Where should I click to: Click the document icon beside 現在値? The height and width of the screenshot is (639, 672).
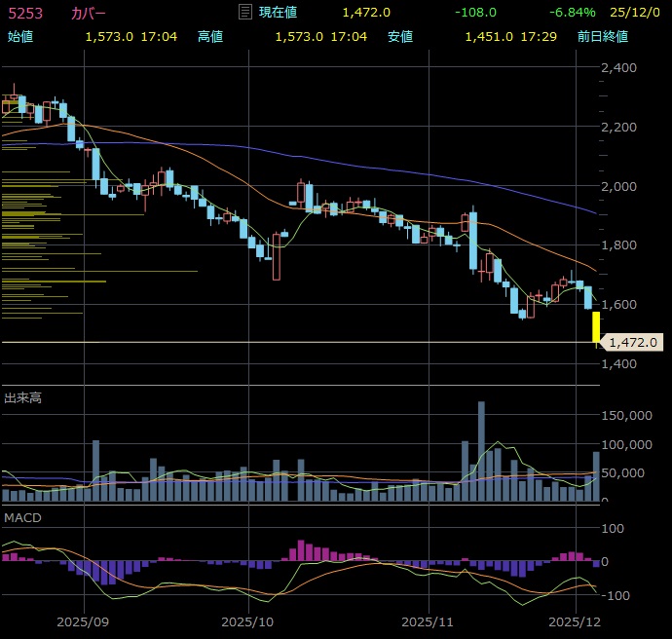(x=245, y=13)
